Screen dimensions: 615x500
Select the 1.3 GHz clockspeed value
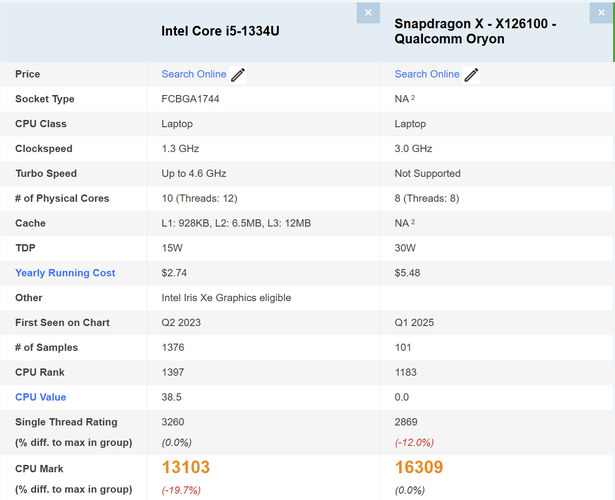pyautogui.click(x=180, y=149)
